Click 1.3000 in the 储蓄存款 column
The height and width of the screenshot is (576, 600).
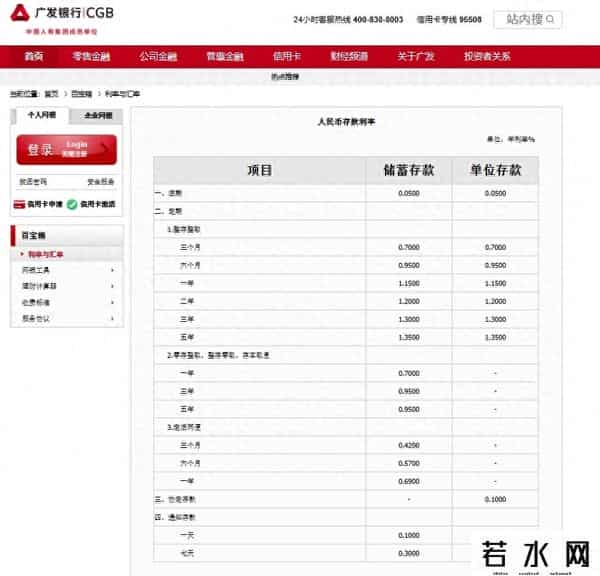409,319
